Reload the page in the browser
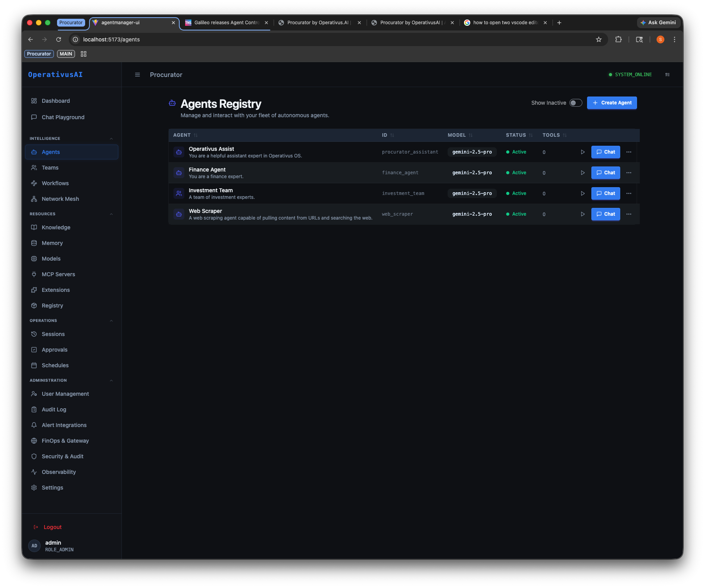This screenshot has width=705, height=588. point(59,39)
